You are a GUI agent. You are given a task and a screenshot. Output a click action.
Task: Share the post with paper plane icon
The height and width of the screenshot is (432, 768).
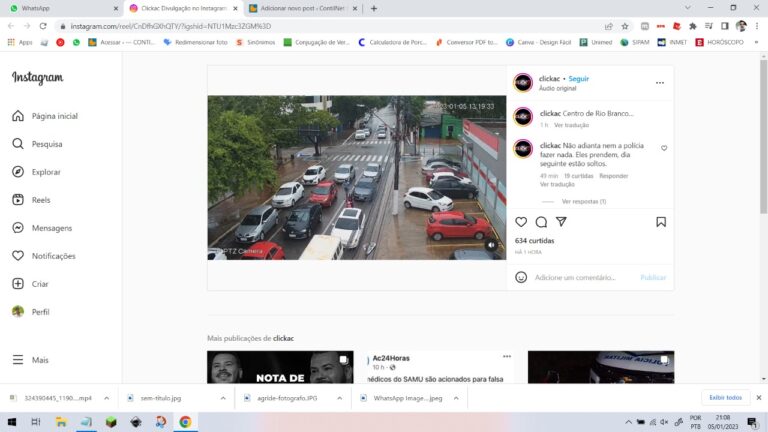(x=561, y=222)
